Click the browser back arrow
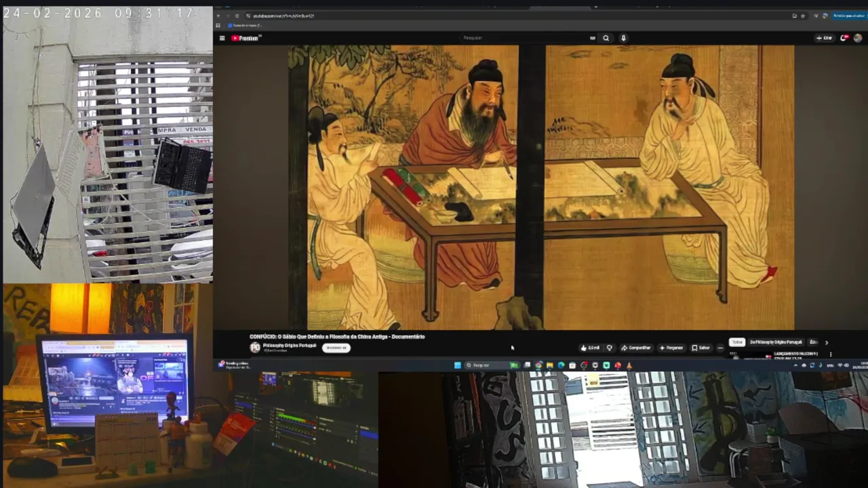 218,16
